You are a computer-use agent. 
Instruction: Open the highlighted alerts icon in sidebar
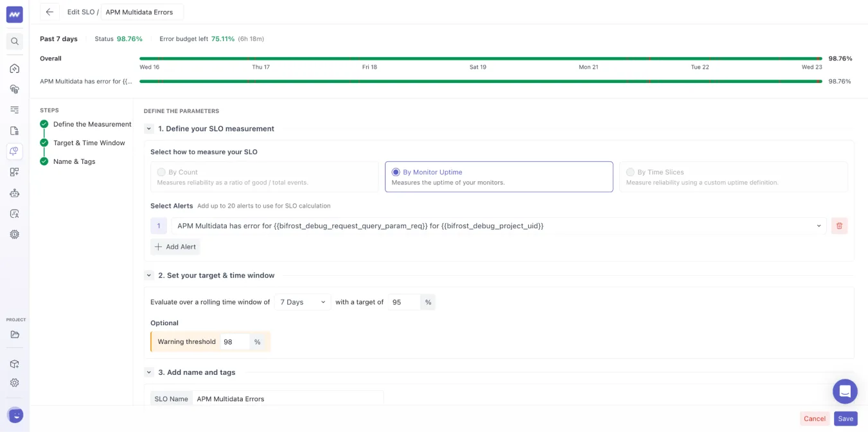(x=14, y=151)
